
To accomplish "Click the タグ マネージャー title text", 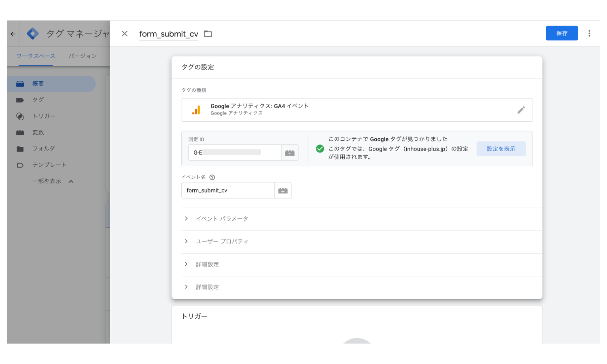I will tap(78, 34).
